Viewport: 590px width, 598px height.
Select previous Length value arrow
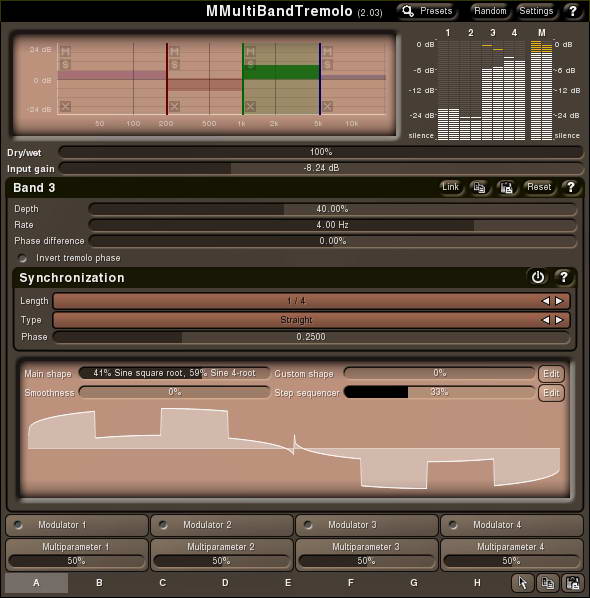[x=545, y=301]
